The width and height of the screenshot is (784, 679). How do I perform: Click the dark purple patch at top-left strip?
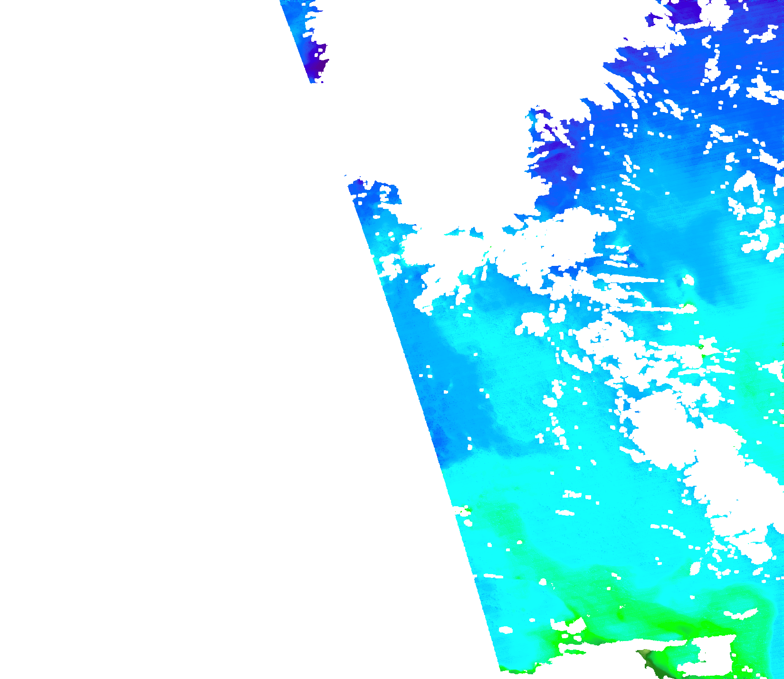coord(315,62)
